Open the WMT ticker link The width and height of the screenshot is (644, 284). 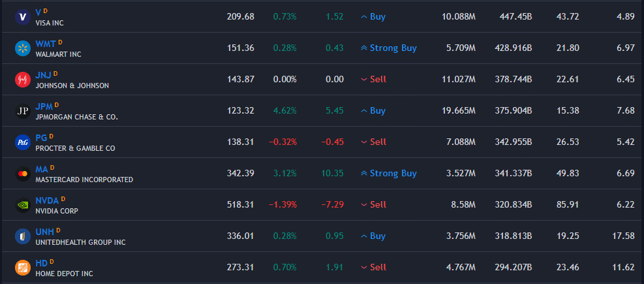click(x=45, y=43)
